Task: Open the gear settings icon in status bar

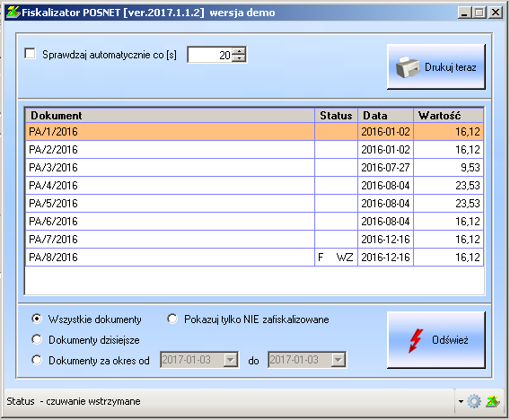Action: (474, 401)
